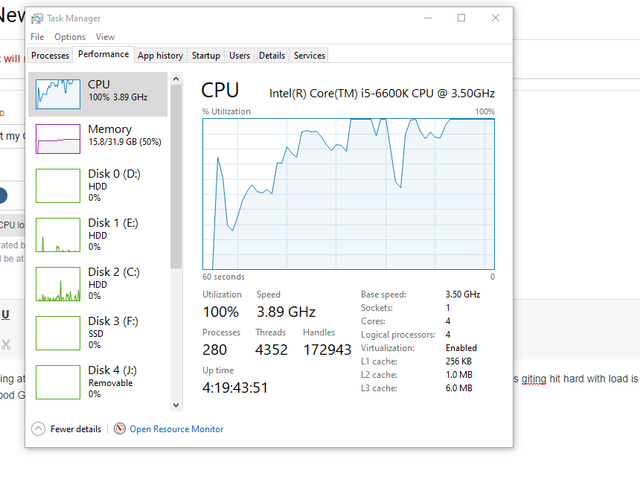Open Disk 1 (E:) graph thumbnail
Viewport: 640px width, 493px height.
pos(58,235)
